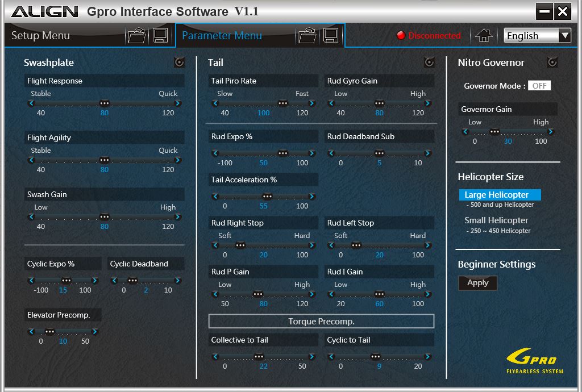The width and height of the screenshot is (582, 392).
Task: Click Flight Response slider handle
Action: 105,103
